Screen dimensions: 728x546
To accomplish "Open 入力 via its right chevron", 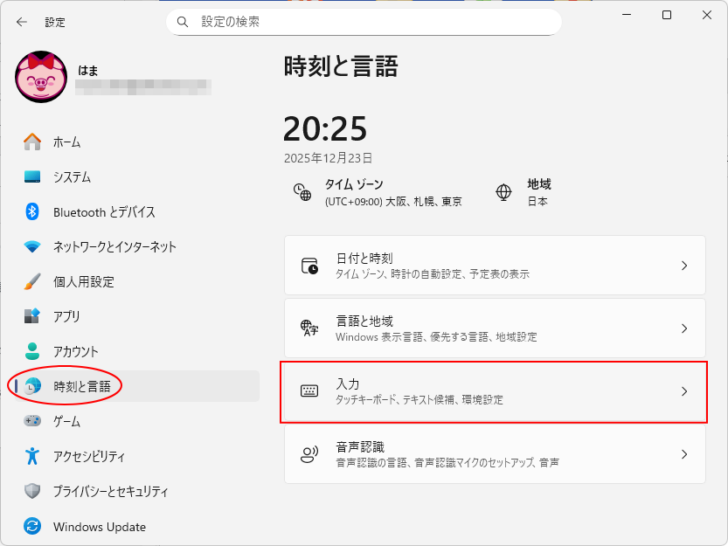I will 684,391.
